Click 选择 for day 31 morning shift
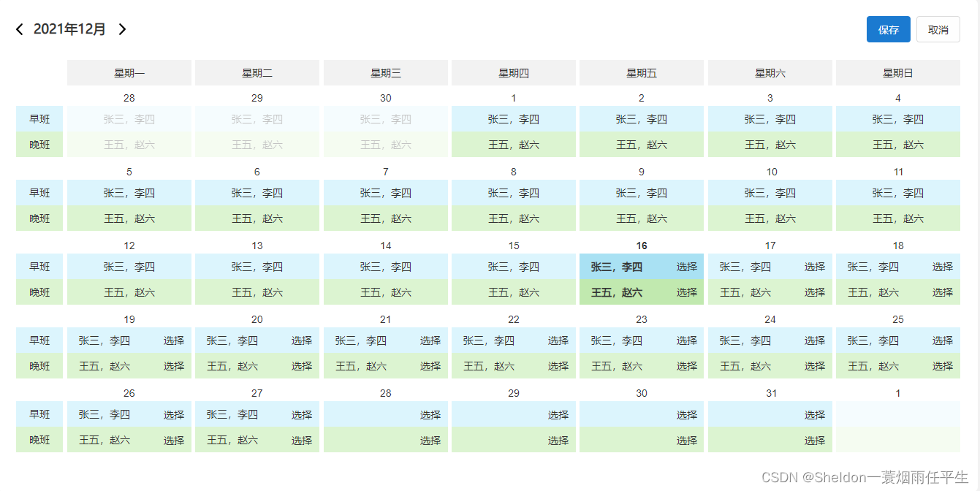980x491 pixels. point(815,415)
